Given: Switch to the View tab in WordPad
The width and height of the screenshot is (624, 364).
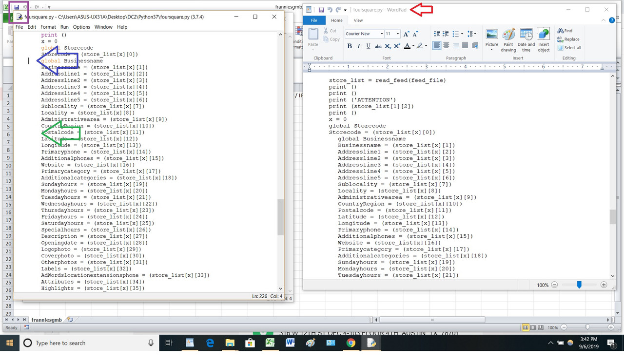Looking at the screenshot, I should pos(358,20).
